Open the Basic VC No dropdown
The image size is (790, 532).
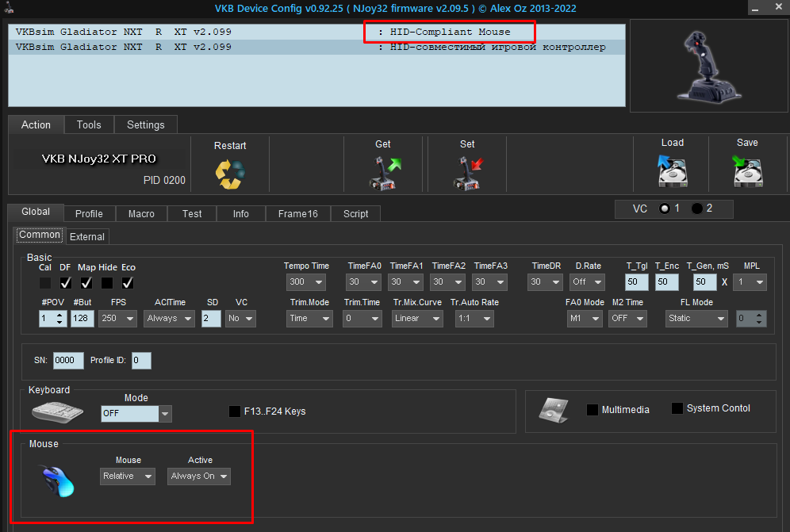click(x=241, y=319)
